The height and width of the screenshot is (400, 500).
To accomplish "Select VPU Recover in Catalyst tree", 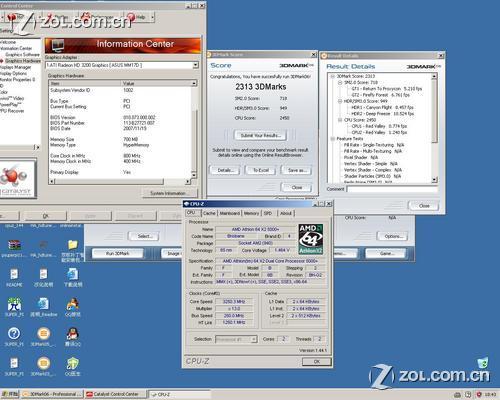I will pyautogui.click(x=12, y=111).
